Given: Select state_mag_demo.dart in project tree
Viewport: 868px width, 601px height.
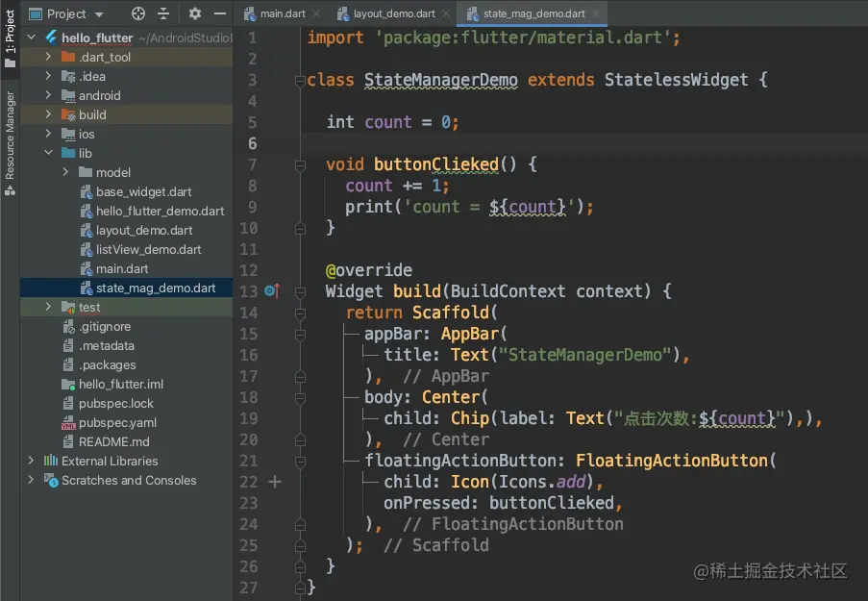Looking at the screenshot, I should coord(156,288).
